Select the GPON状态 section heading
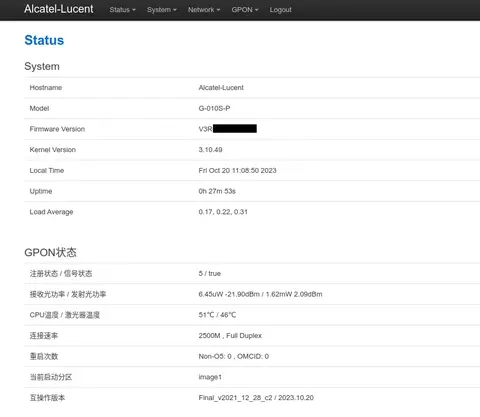 pos(51,252)
